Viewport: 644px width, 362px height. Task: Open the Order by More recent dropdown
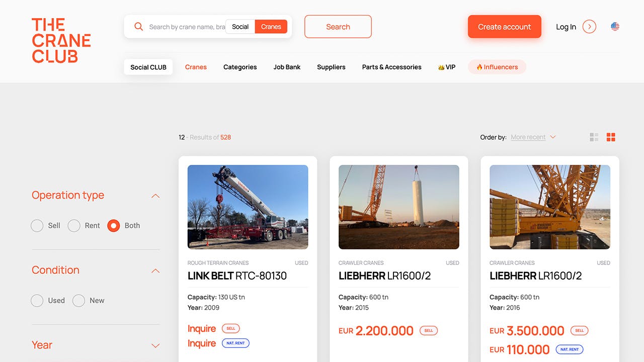coord(533,137)
